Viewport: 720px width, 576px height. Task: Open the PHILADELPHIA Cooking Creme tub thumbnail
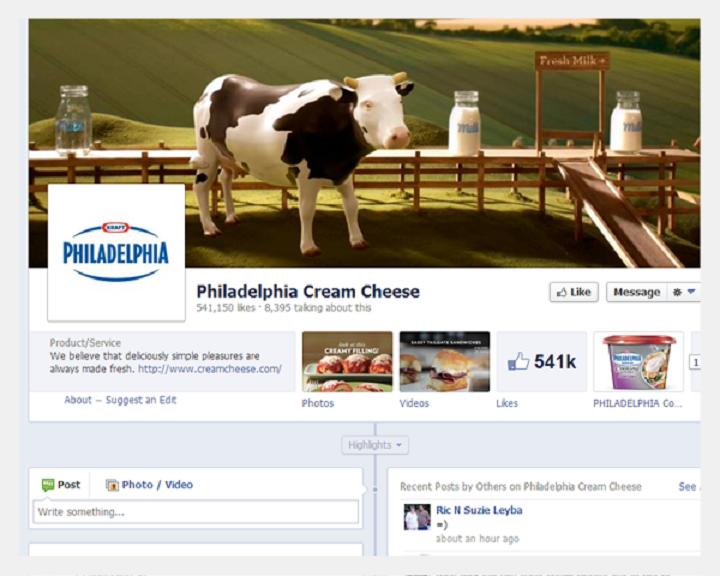639,361
